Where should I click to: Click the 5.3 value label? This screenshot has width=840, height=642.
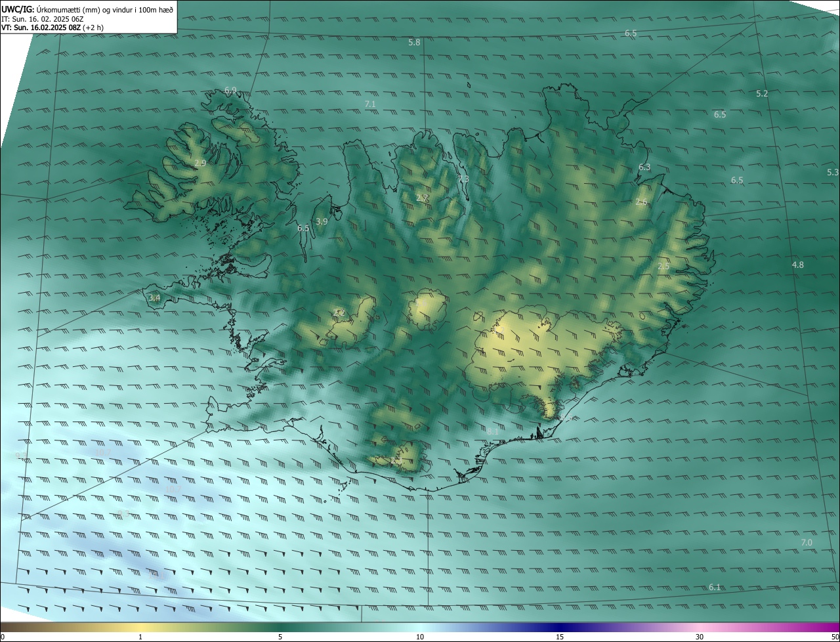pos(833,173)
